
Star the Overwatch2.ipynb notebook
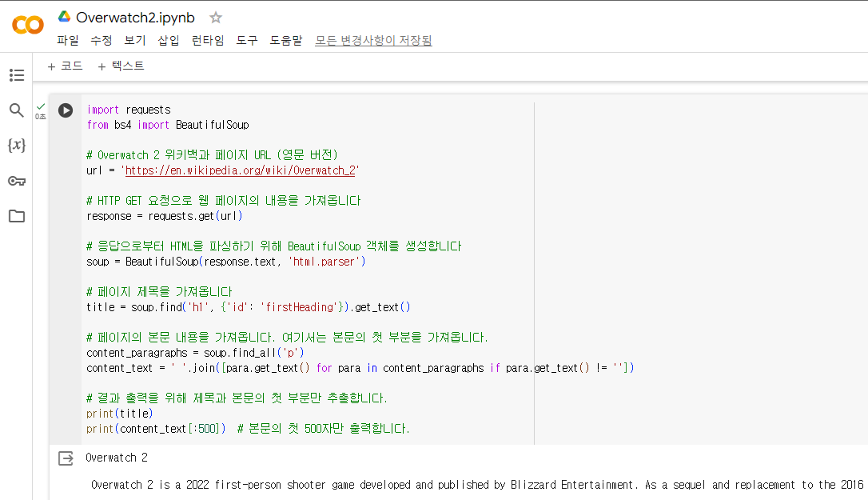[x=215, y=18]
